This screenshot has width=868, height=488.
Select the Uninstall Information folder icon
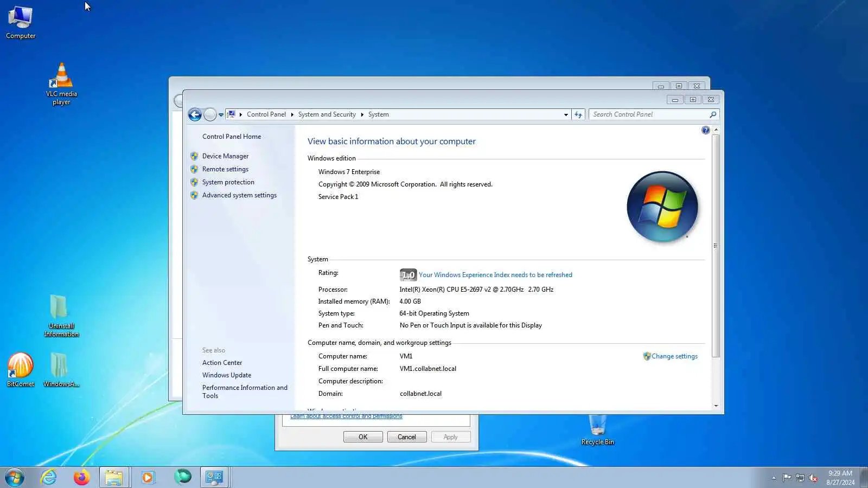[x=61, y=316]
